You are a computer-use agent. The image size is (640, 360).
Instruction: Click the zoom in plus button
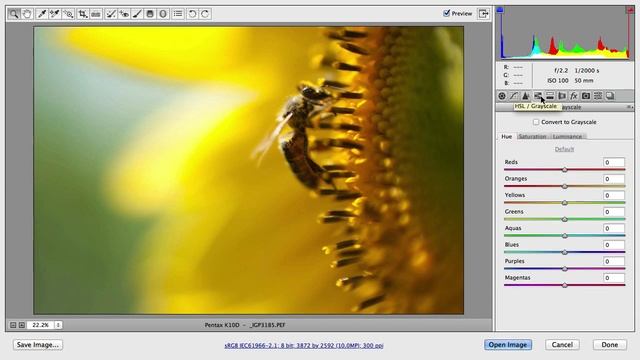tap(22, 325)
